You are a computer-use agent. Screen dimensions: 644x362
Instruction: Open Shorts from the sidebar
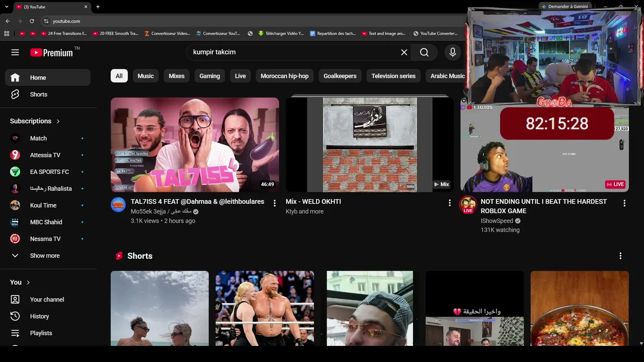[48, 95]
